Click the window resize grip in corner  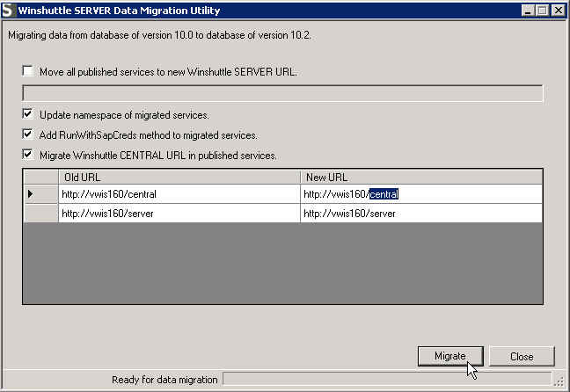pyautogui.click(x=559, y=381)
